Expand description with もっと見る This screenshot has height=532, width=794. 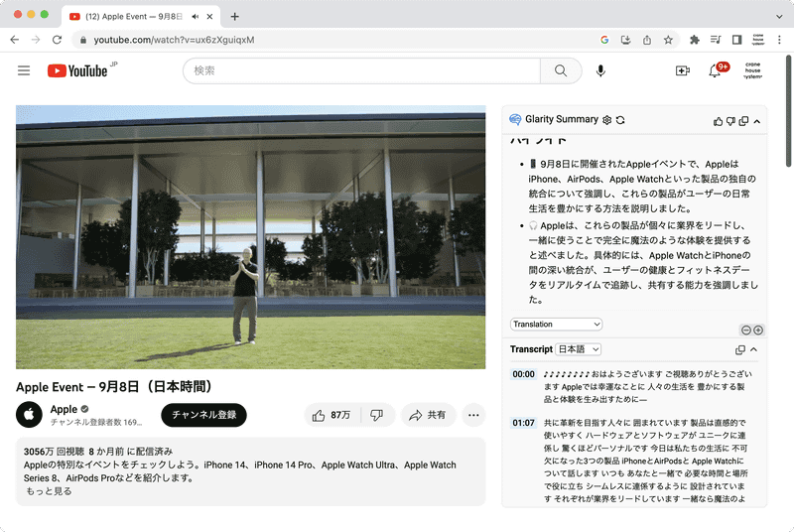coord(49,491)
